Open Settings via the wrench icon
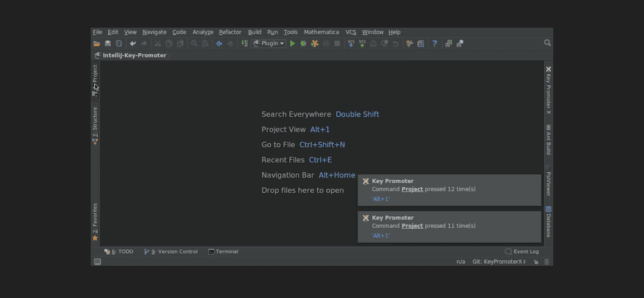This screenshot has height=298, width=644. coord(410,44)
